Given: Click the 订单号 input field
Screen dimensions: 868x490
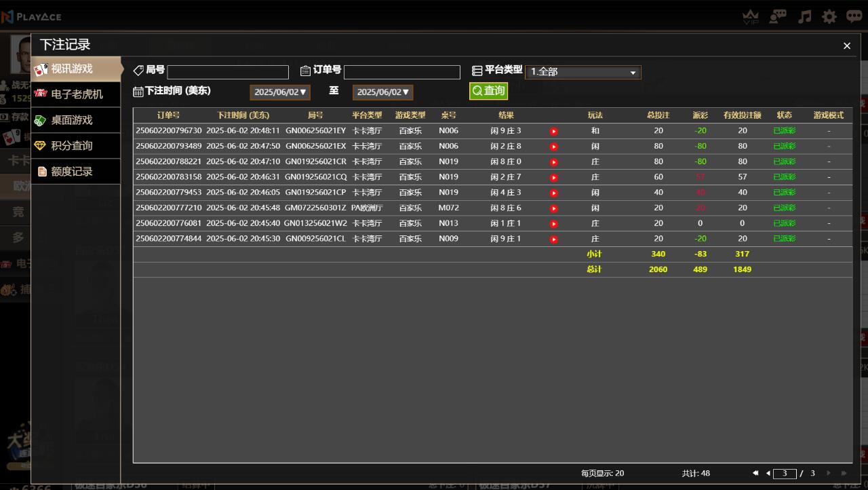Looking at the screenshot, I should coord(401,72).
